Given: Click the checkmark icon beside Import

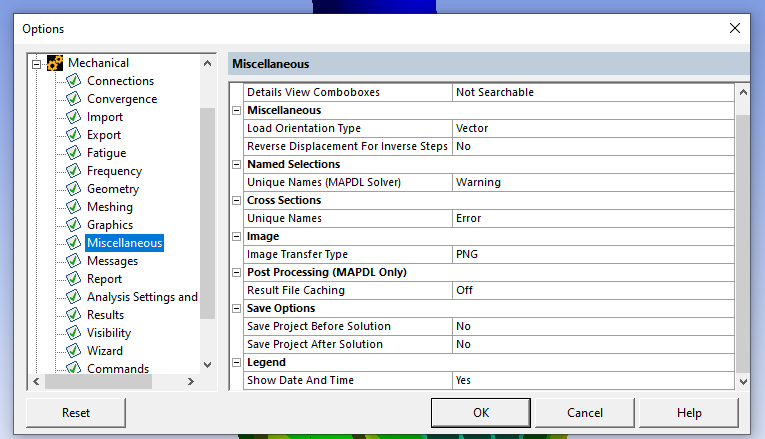Looking at the screenshot, I should coord(73,117).
